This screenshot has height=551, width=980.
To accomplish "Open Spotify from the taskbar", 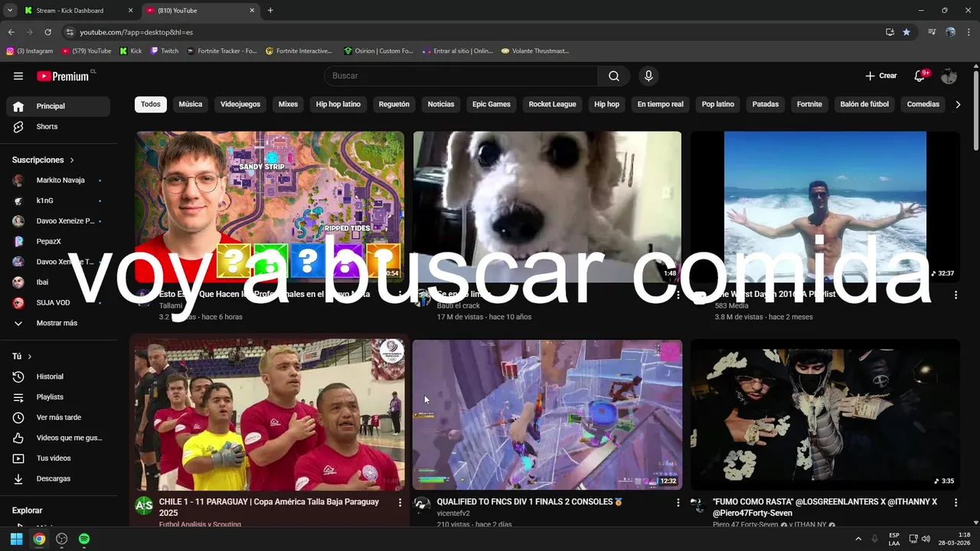I will pos(84,539).
